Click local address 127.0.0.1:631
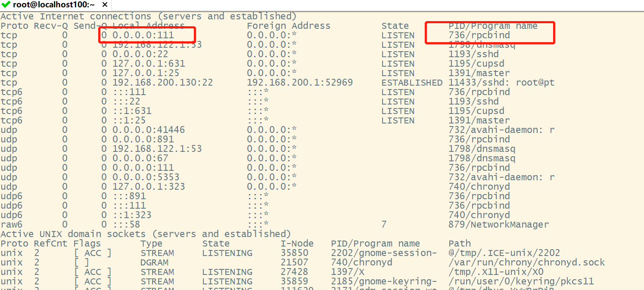 pos(149,64)
